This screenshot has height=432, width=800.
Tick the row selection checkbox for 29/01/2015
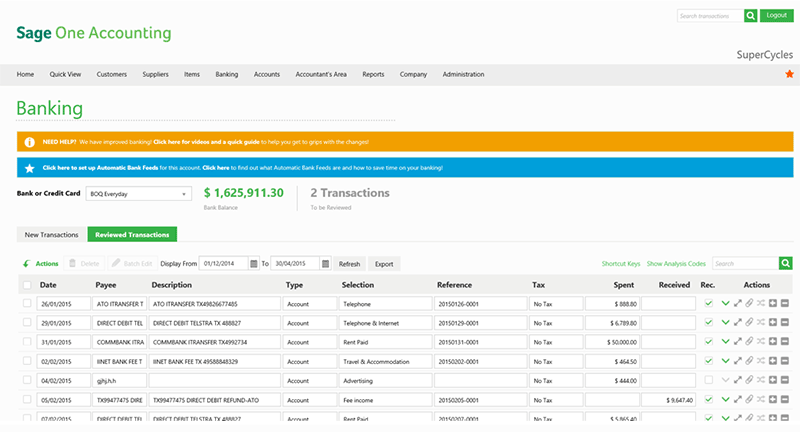[27, 322]
